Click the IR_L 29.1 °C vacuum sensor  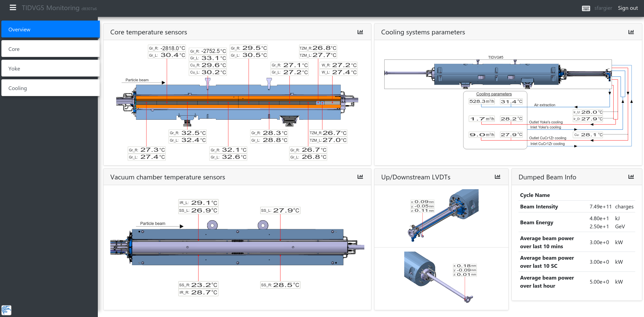tap(198, 203)
